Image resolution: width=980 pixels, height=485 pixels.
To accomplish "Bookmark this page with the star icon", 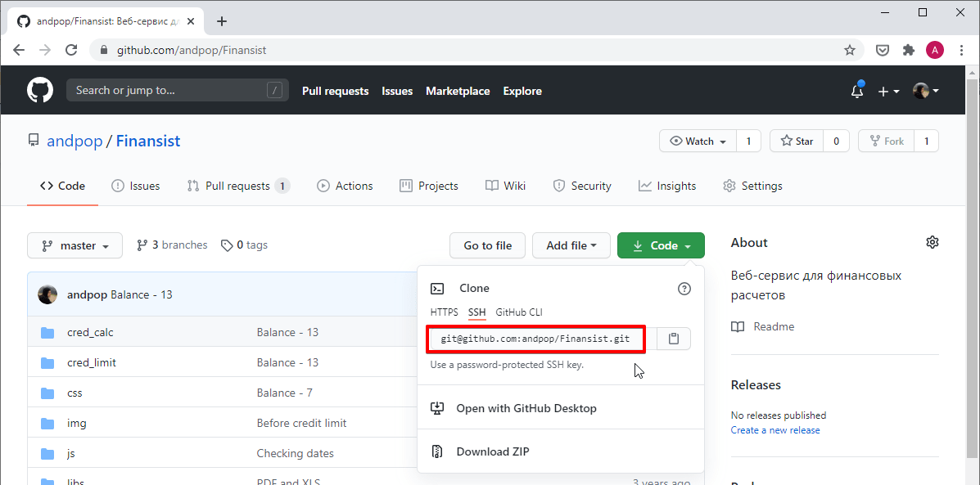I will pyautogui.click(x=849, y=50).
